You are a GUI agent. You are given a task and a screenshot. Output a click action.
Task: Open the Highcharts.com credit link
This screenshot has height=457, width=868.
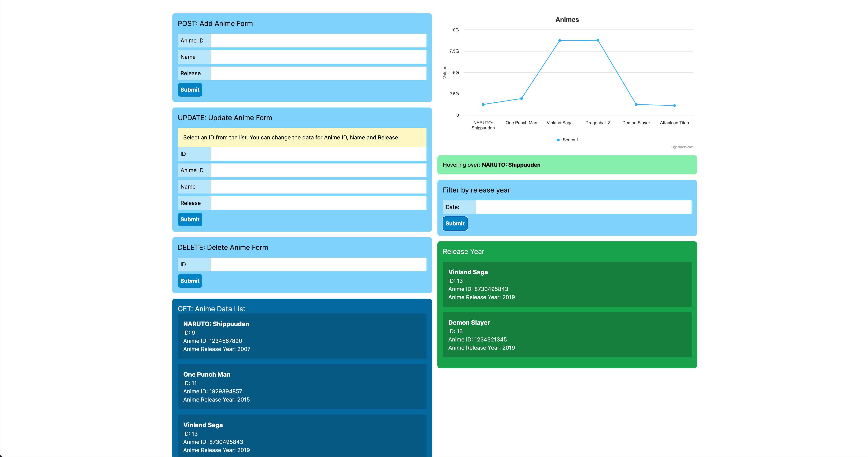point(682,147)
